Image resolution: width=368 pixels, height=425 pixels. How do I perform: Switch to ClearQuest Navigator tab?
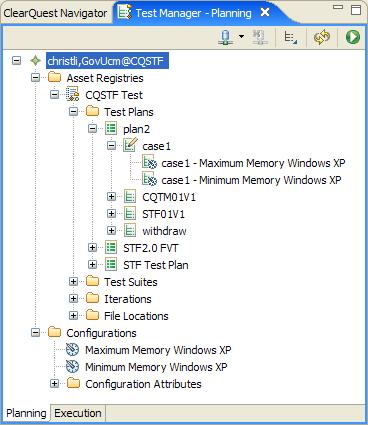coord(55,13)
